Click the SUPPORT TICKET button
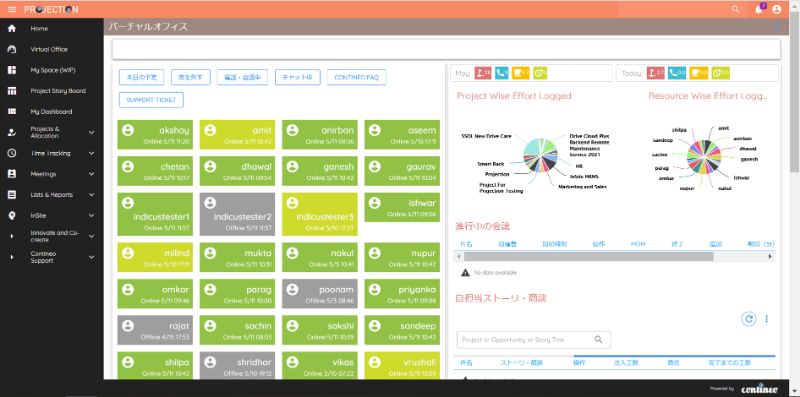 tap(152, 100)
